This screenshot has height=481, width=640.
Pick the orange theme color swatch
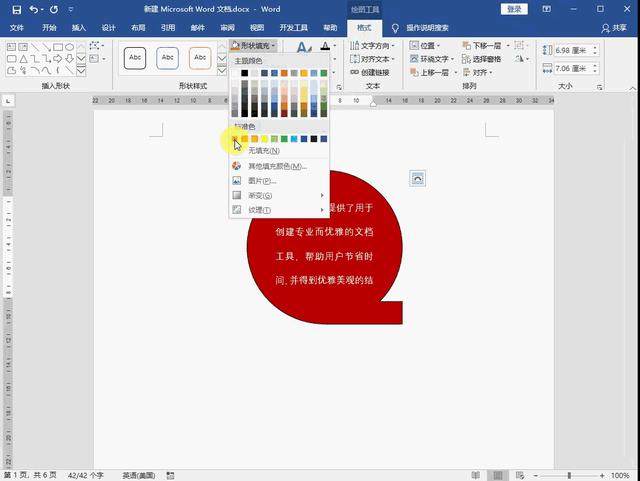click(x=284, y=73)
